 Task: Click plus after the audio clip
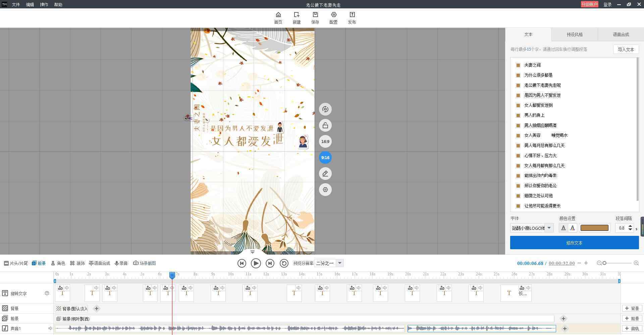pos(565,329)
